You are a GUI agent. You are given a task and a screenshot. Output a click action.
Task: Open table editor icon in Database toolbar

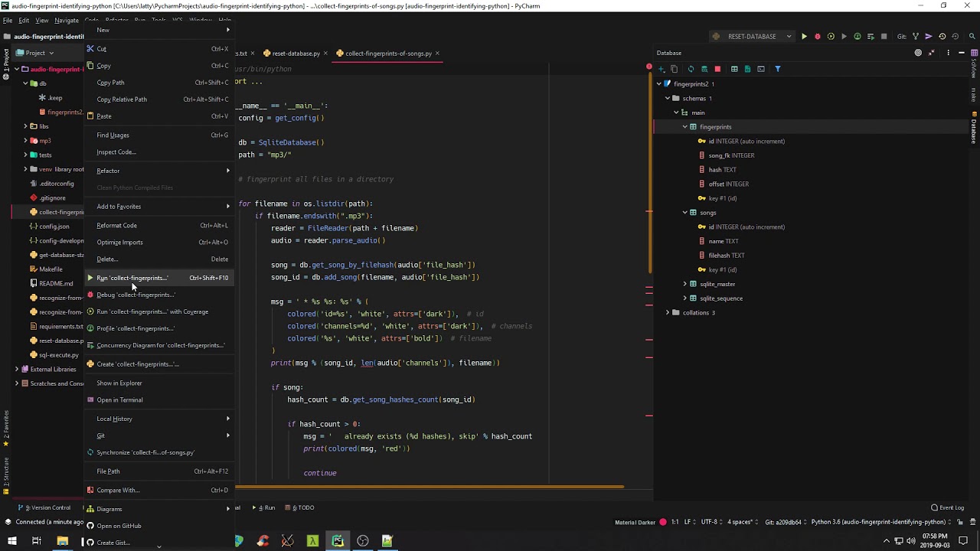[x=734, y=69]
